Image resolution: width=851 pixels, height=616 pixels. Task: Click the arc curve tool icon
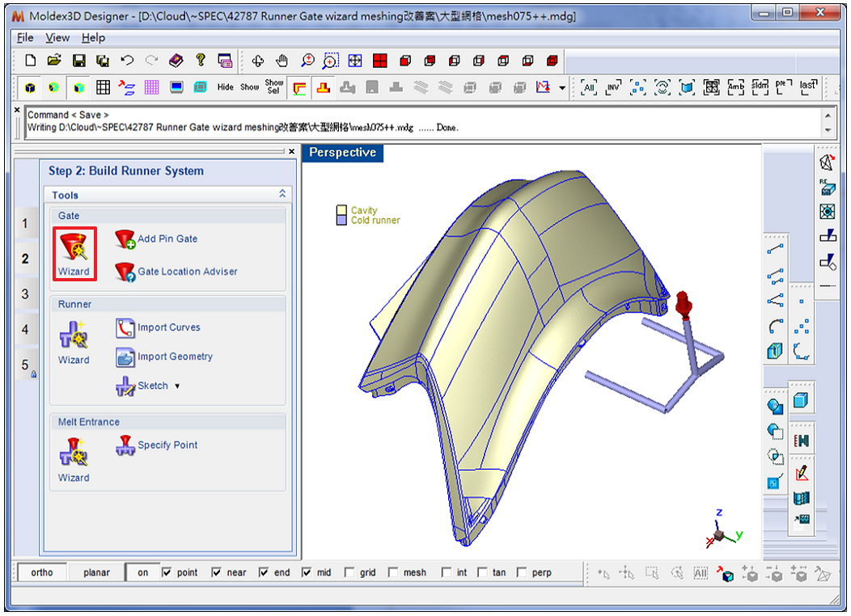point(776,326)
